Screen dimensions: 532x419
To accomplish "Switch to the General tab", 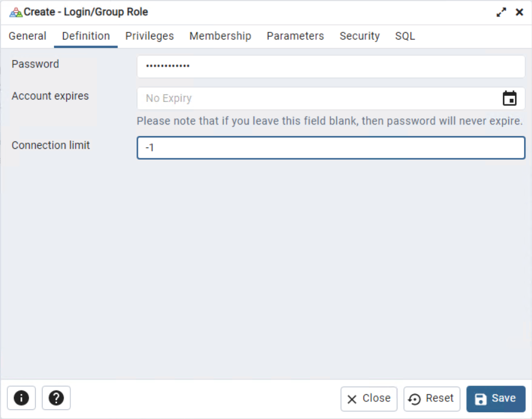I will point(27,36).
